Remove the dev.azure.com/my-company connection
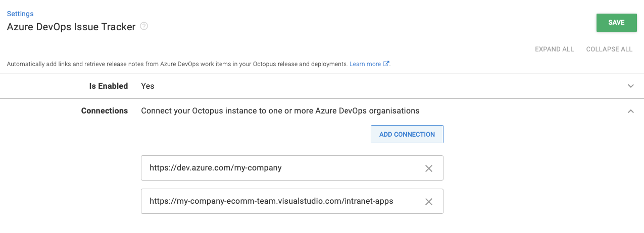Image resolution: width=644 pixels, height=233 pixels. (x=428, y=168)
